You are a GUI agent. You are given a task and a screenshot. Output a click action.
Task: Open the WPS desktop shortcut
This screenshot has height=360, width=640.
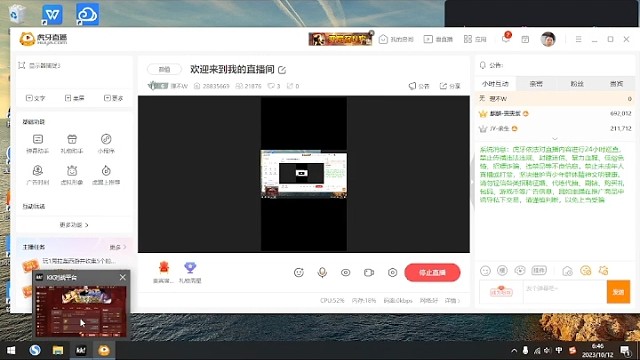tap(52, 15)
